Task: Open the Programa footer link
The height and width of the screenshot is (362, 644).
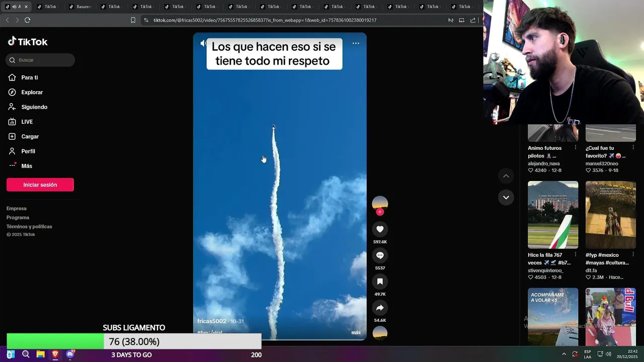Action: coord(18,217)
